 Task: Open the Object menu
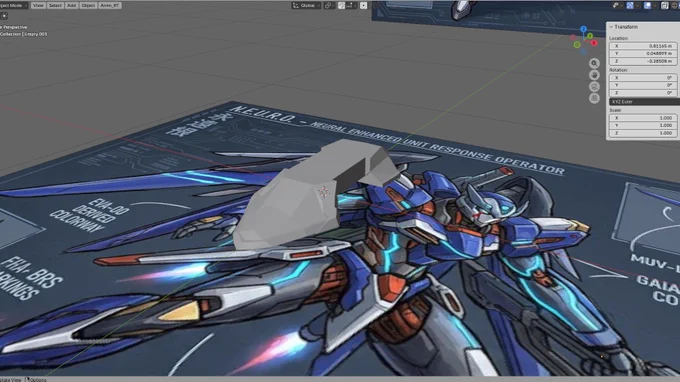(x=88, y=5)
